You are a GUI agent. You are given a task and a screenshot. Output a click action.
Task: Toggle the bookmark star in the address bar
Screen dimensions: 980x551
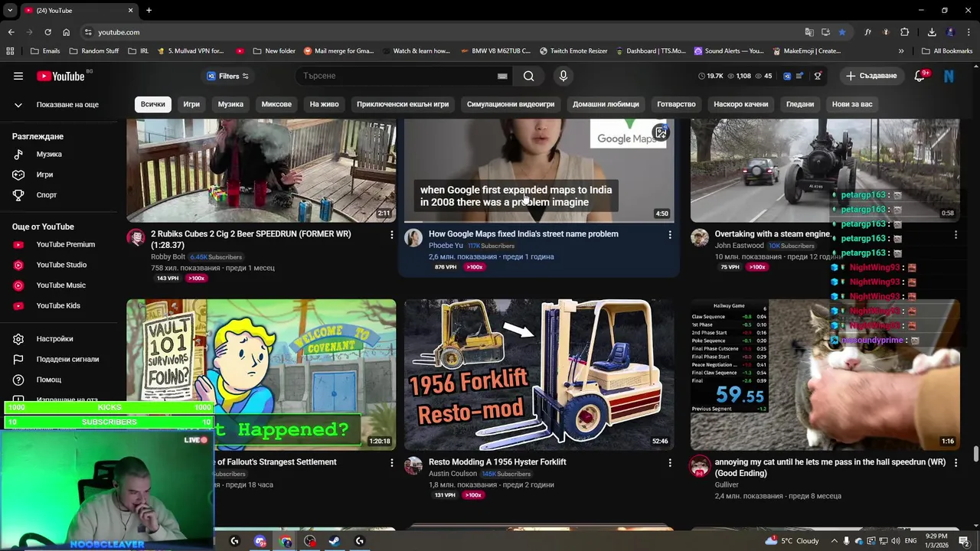click(x=842, y=32)
